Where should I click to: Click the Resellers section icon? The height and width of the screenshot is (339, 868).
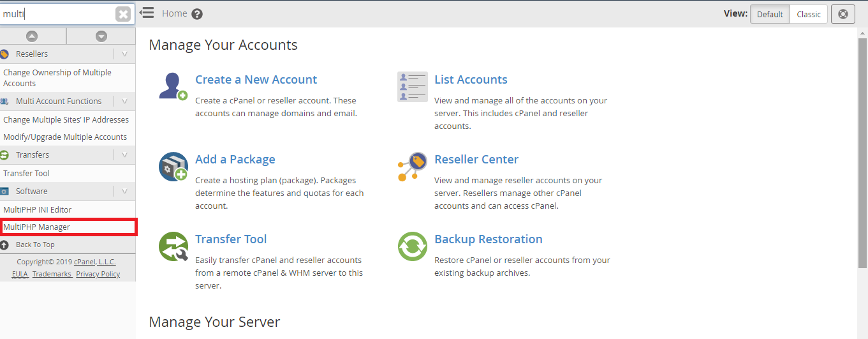[x=4, y=54]
